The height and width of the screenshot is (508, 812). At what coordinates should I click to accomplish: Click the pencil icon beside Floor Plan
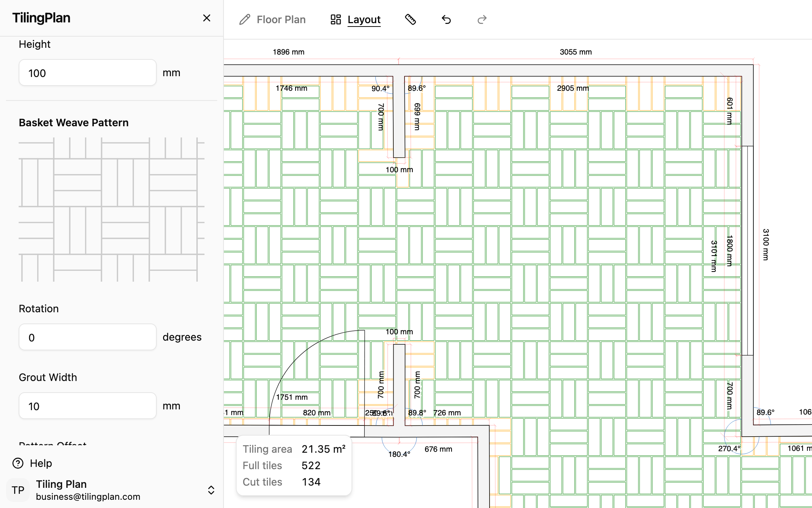pyautogui.click(x=245, y=19)
